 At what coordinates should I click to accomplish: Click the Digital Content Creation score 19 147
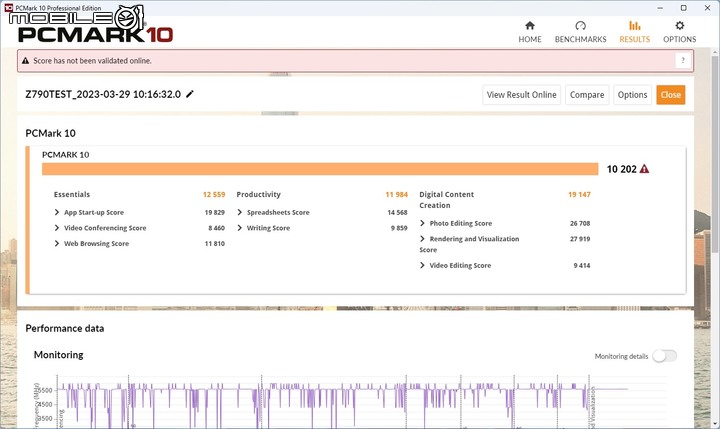coord(579,194)
